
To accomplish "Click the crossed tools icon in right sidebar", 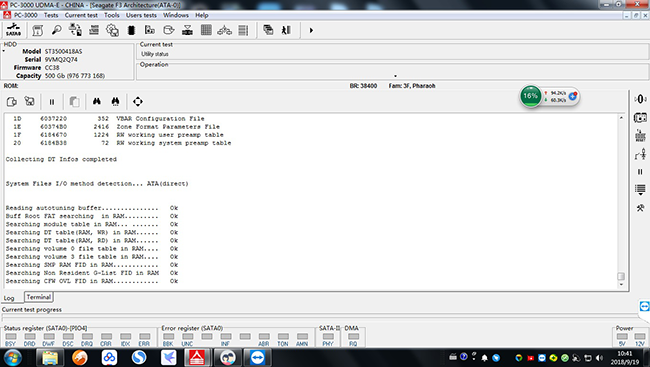I will pos(640,208).
